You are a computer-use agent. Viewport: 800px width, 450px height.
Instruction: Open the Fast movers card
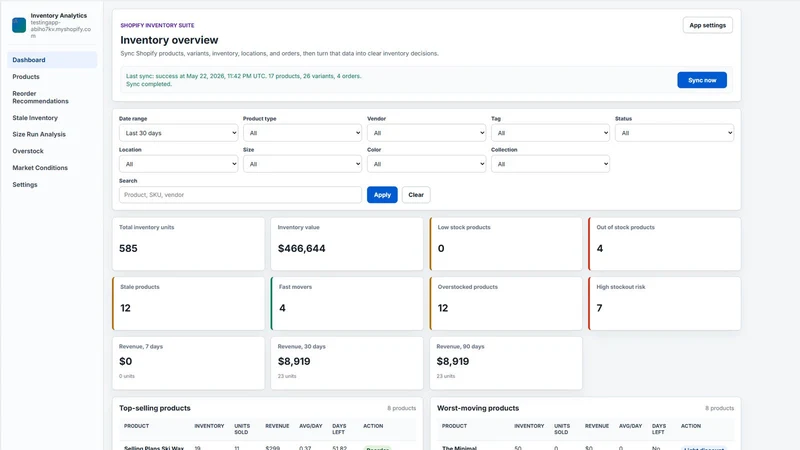tap(347, 304)
